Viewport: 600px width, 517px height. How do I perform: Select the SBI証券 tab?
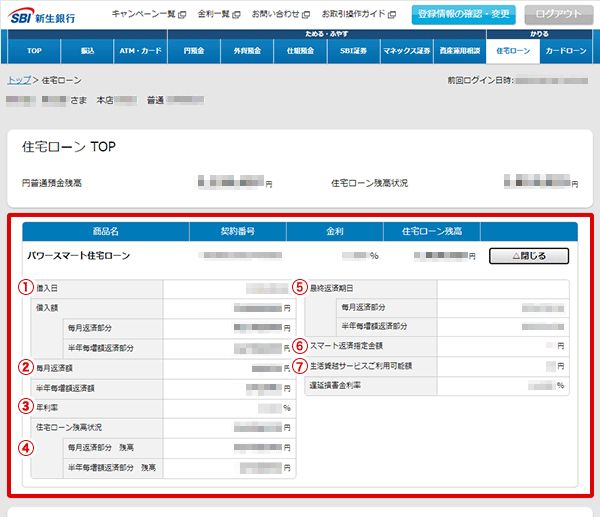click(357, 50)
